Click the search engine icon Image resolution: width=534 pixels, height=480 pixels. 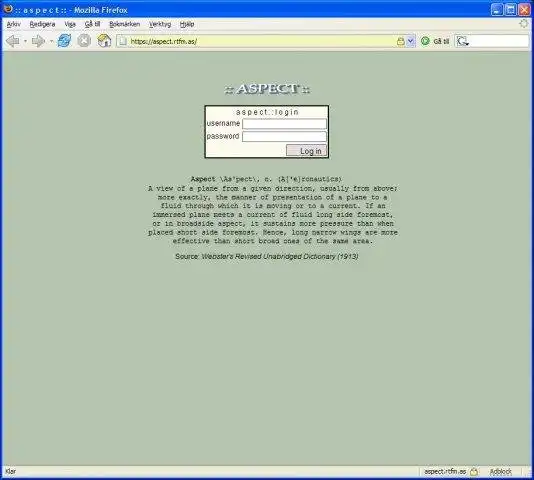click(462, 42)
